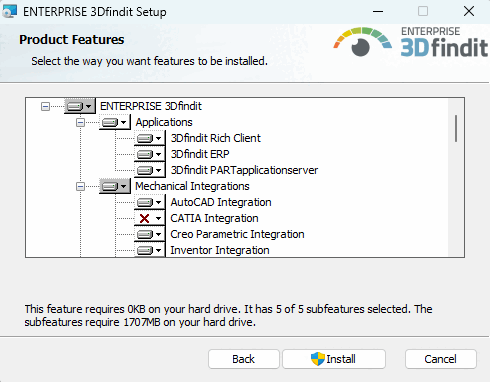The image size is (490, 382).
Task: Select Creo Parametric Integration feature row
Action: tap(237, 234)
